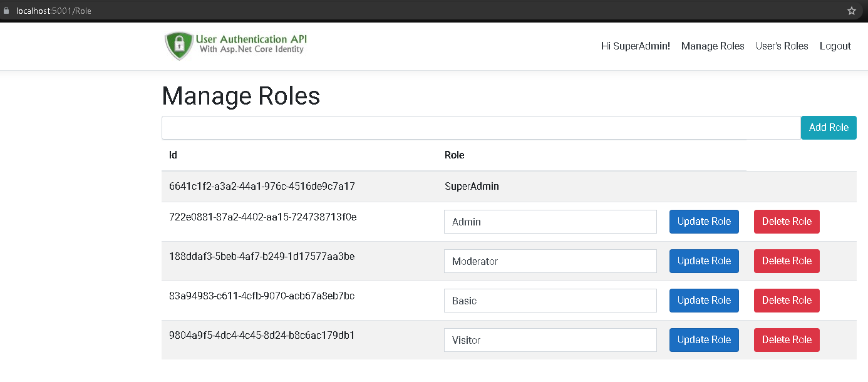Image resolution: width=868 pixels, height=382 pixels.
Task: Open the Manage Roles nav link
Action: 713,46
